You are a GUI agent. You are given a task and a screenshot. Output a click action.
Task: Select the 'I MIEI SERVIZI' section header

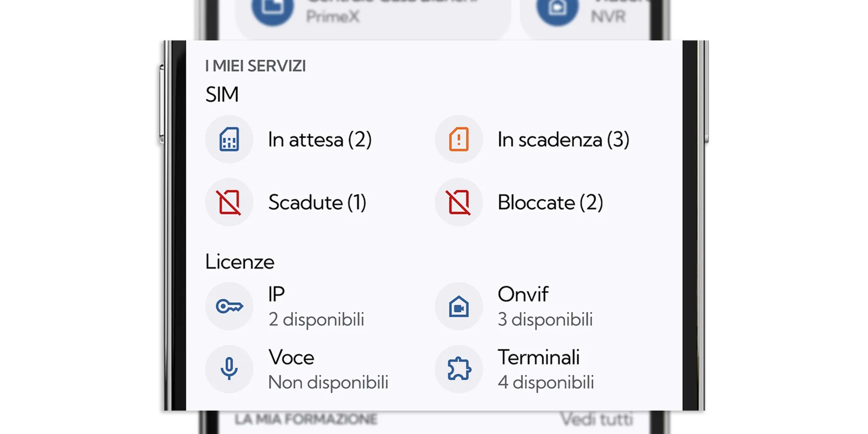coord(255,66)
